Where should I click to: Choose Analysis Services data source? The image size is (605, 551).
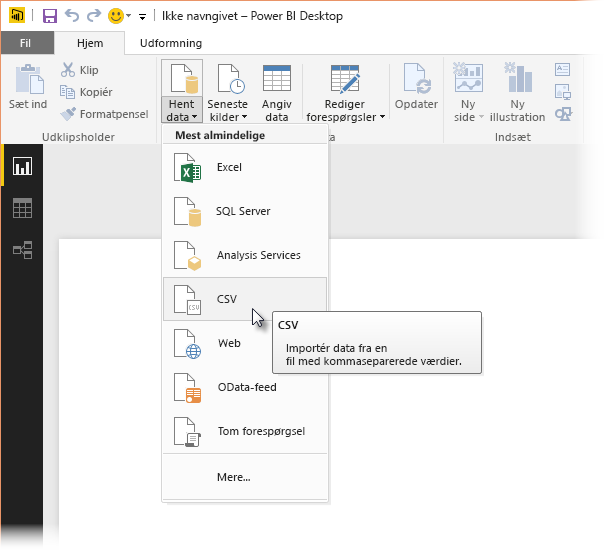[245, 255]
